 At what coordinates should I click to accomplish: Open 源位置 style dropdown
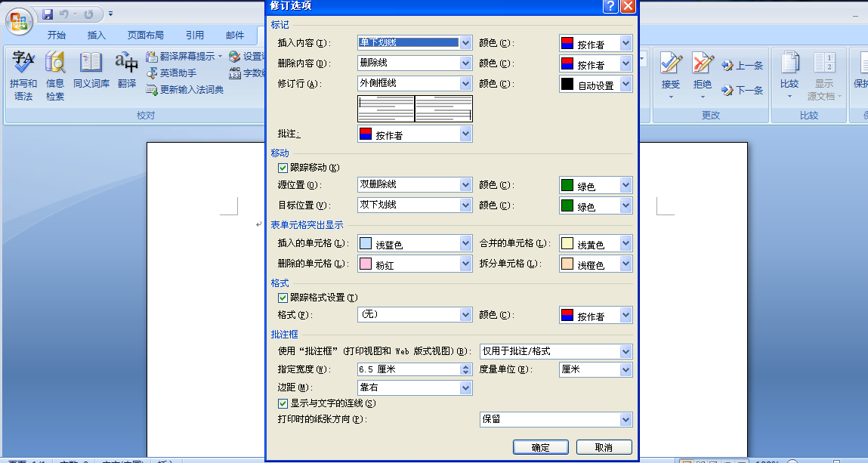(x=415, y=185)
